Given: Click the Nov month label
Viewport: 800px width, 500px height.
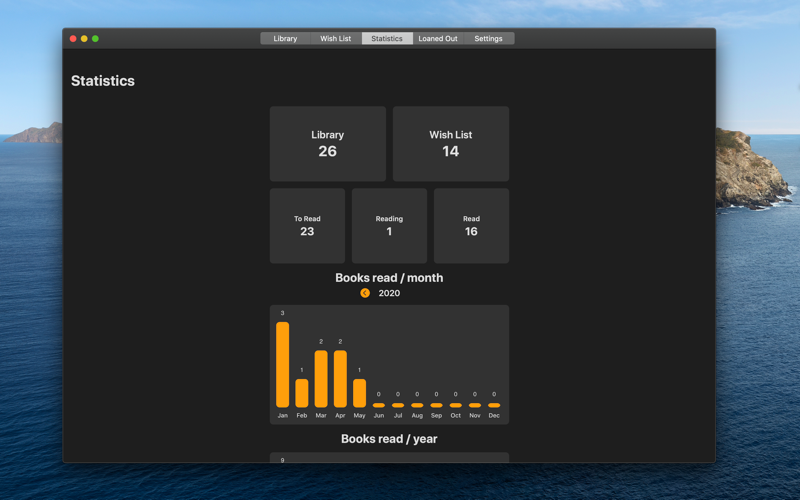Looking at the screenshot, I should (x=474, y=416).
